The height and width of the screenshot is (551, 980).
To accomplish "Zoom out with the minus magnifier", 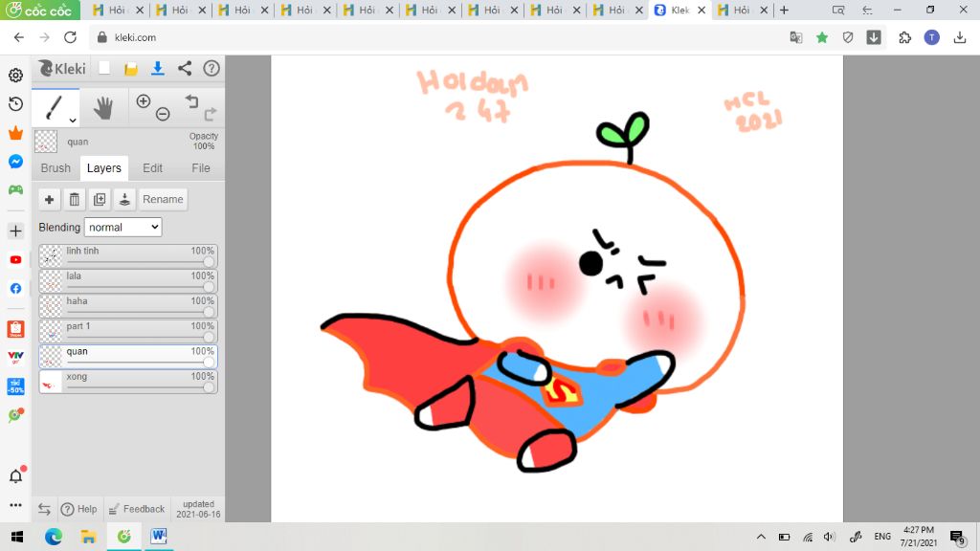I will tap(163, 114).
